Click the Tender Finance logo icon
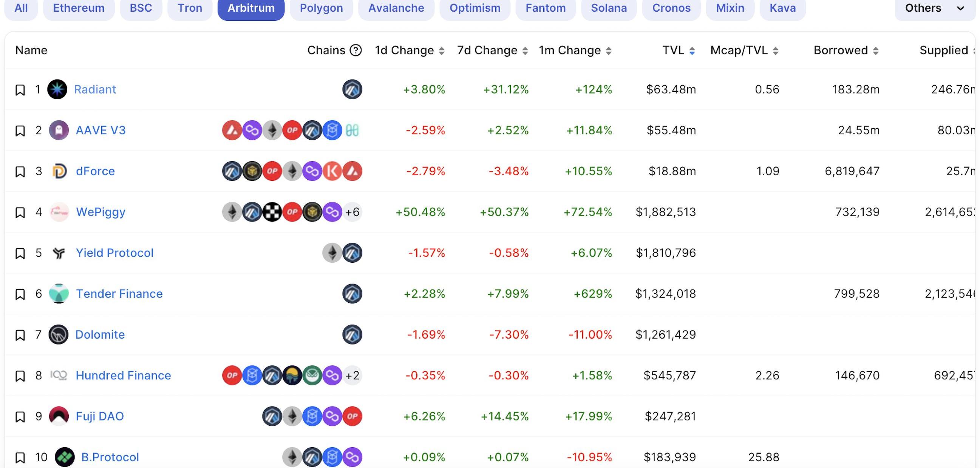 [x=59, y=294]
